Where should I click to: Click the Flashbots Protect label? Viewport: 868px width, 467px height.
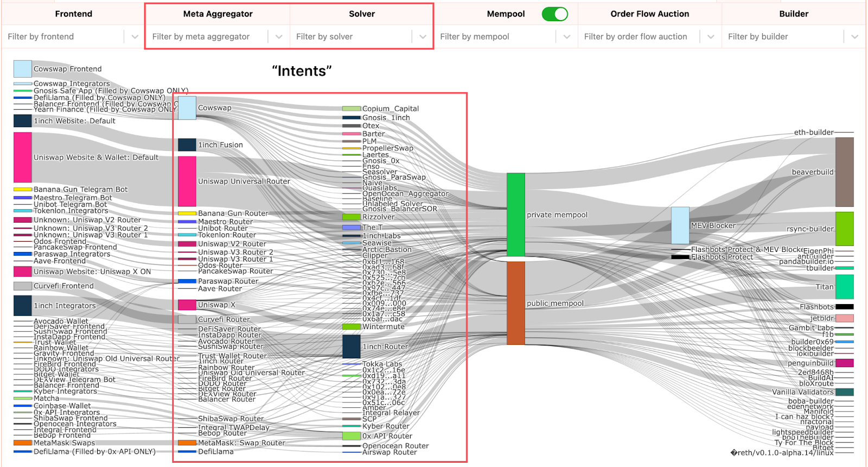pyautogui.click(x=722, y=257)
